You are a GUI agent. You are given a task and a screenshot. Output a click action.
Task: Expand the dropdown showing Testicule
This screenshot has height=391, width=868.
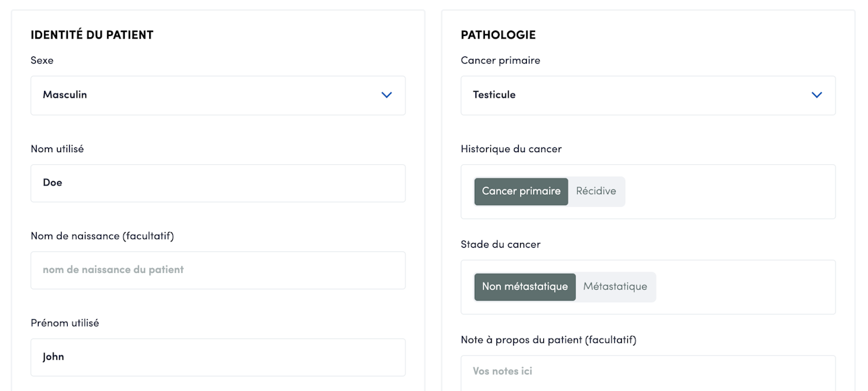[x=647, y=95]
